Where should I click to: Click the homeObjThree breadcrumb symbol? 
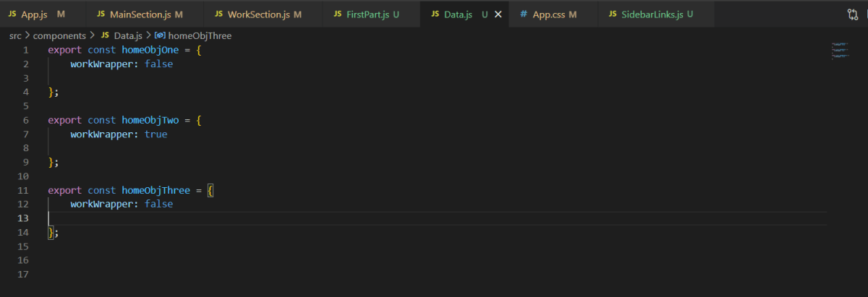tap(200, 35)
